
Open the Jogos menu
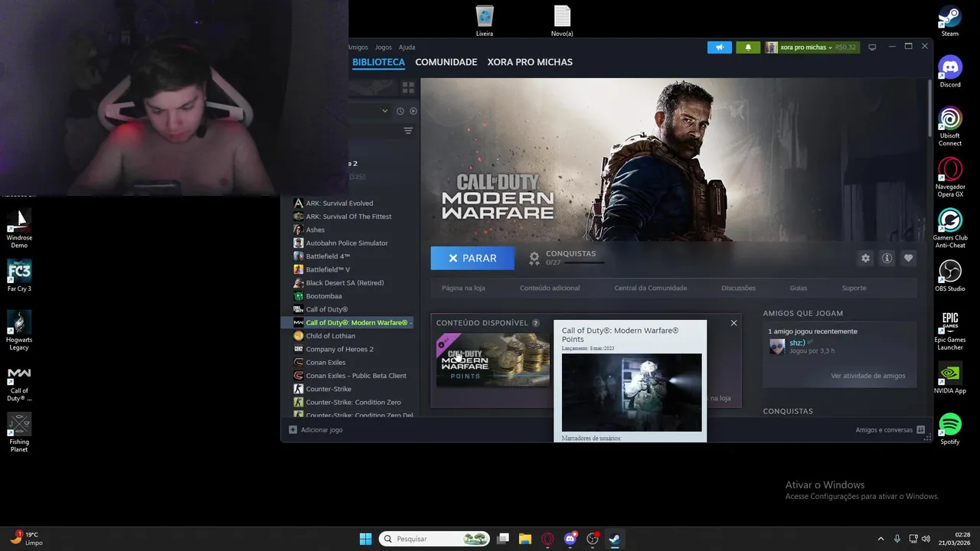click(x=383, y=47)
